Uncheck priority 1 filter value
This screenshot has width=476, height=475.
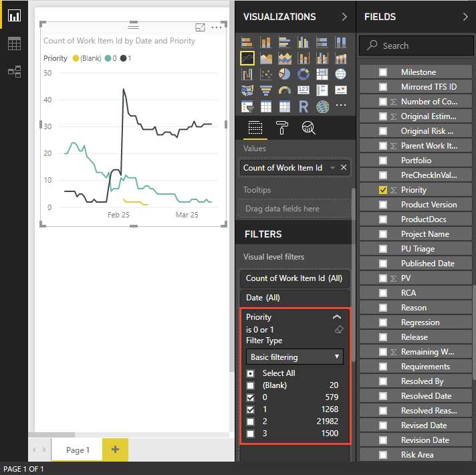tap(251, 409)
